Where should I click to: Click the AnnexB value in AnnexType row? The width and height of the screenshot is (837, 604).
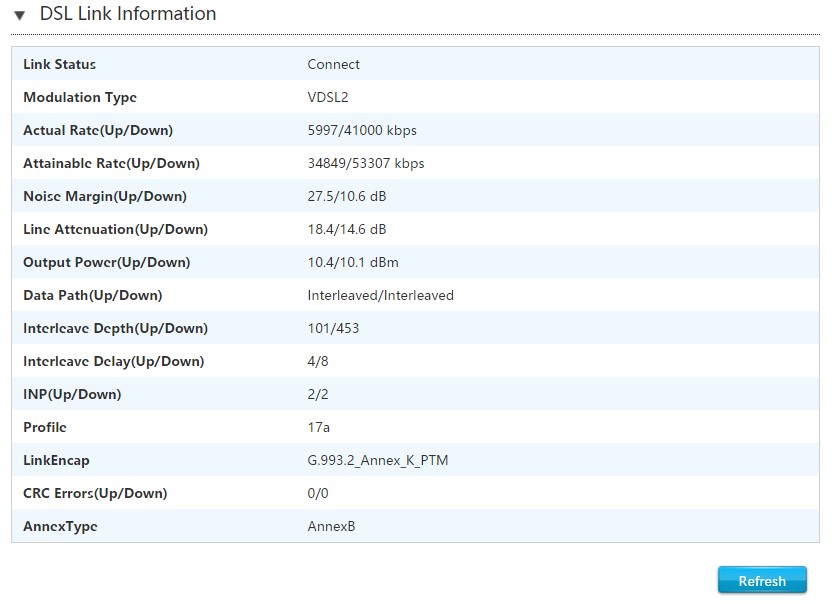tap(331, 526)
